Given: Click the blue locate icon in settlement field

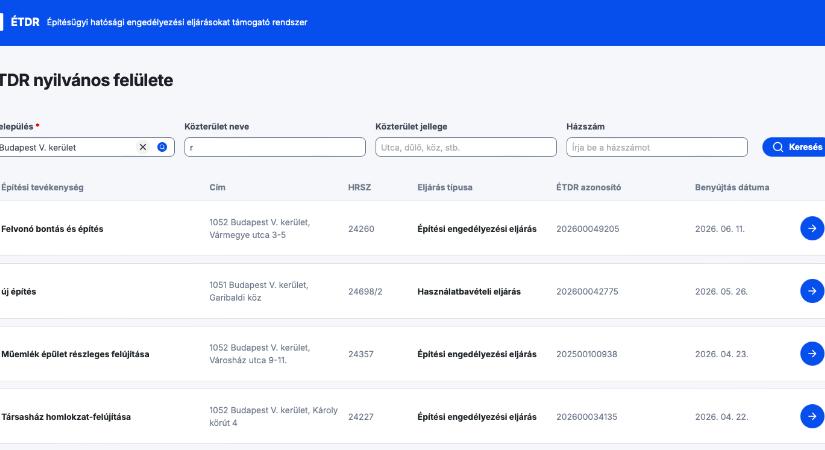Looking at the screenshot, I should tap(162, 147).
